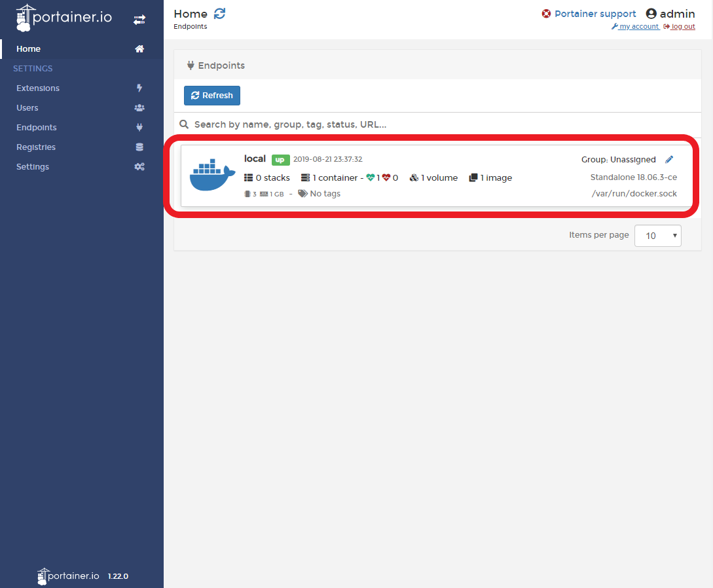Click the 0 stacks entry
The image size is (713, 588).
tap(267, 178)
